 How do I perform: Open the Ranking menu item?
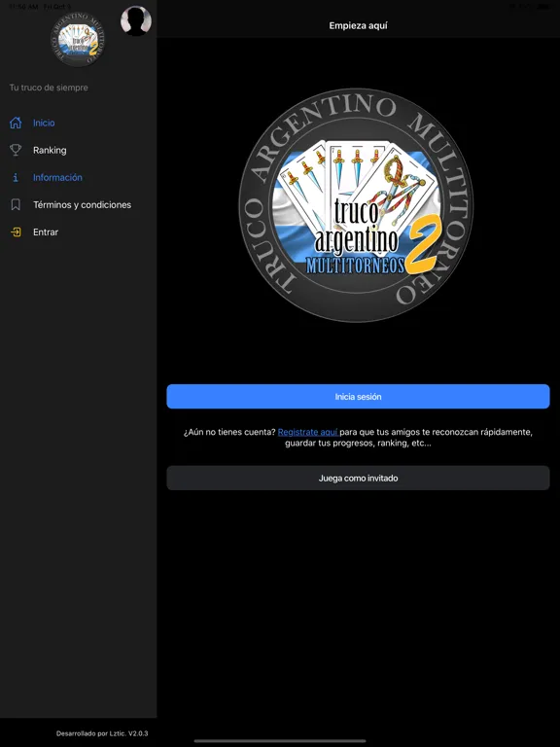50,150
